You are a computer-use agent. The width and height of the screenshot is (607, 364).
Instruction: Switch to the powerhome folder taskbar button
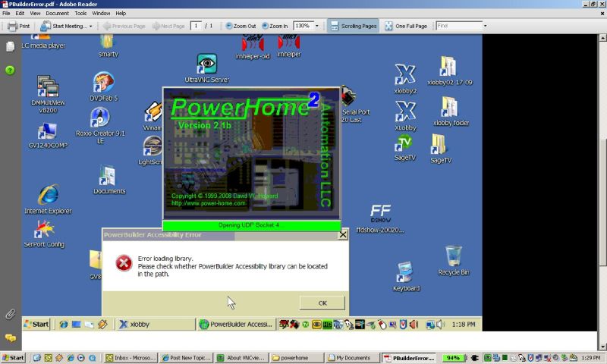point(297,358)
